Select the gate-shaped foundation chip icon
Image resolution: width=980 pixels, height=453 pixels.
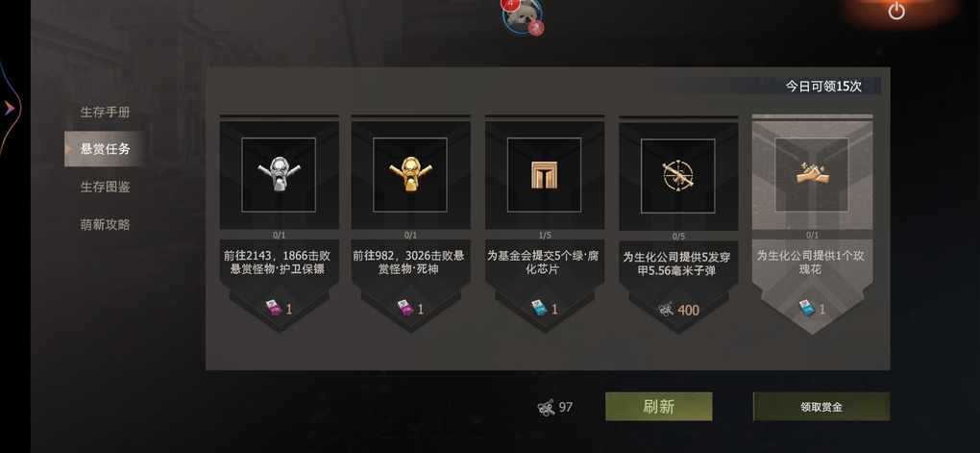[x=544, y=175]
